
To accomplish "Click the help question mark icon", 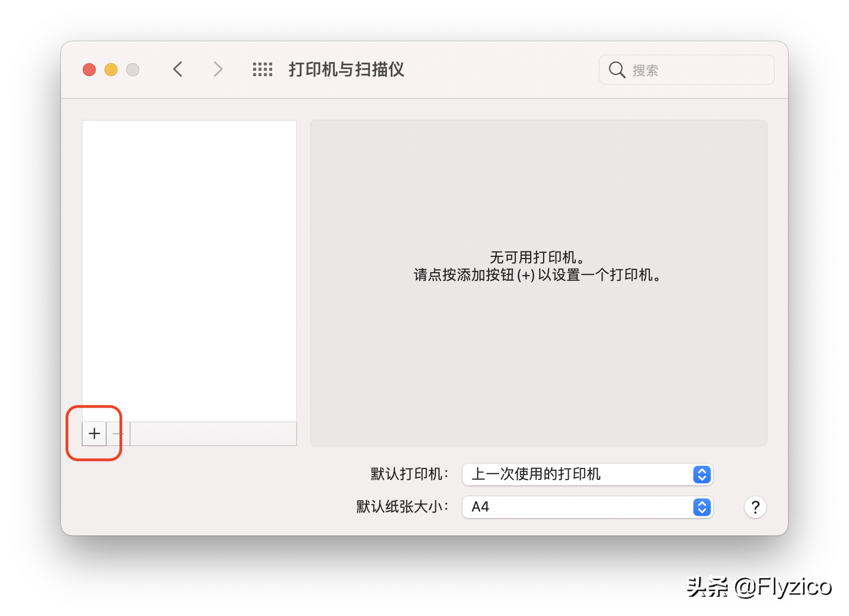I will tap(755, 507).
